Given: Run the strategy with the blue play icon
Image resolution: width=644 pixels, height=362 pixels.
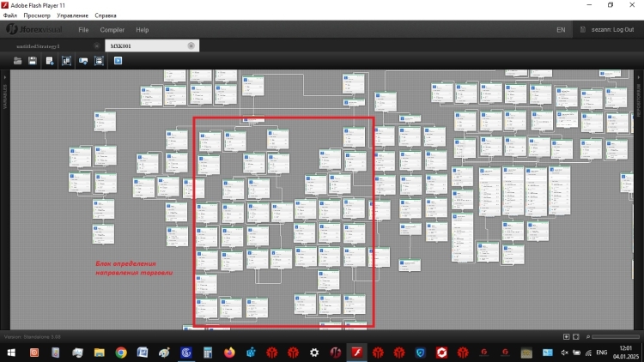Looking at the screenshot, I should 118,61.
